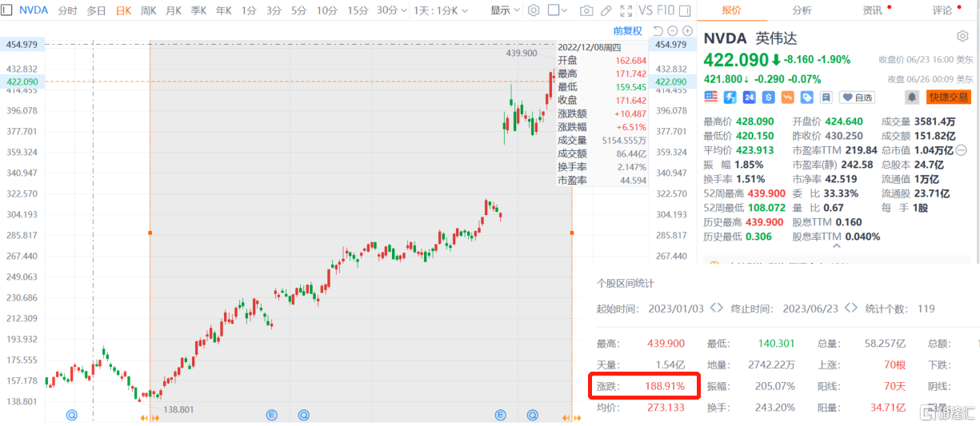Switch to 15分 chart interval

(x=358, y=11)
